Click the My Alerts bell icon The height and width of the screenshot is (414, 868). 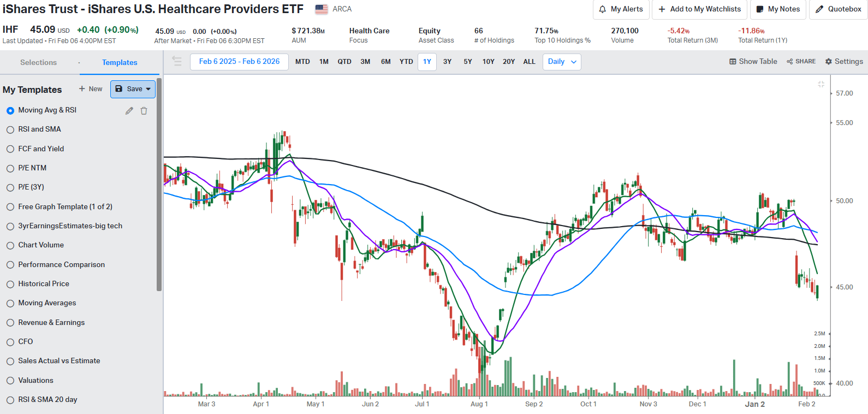pyautogui.click(x=602, y=9)
